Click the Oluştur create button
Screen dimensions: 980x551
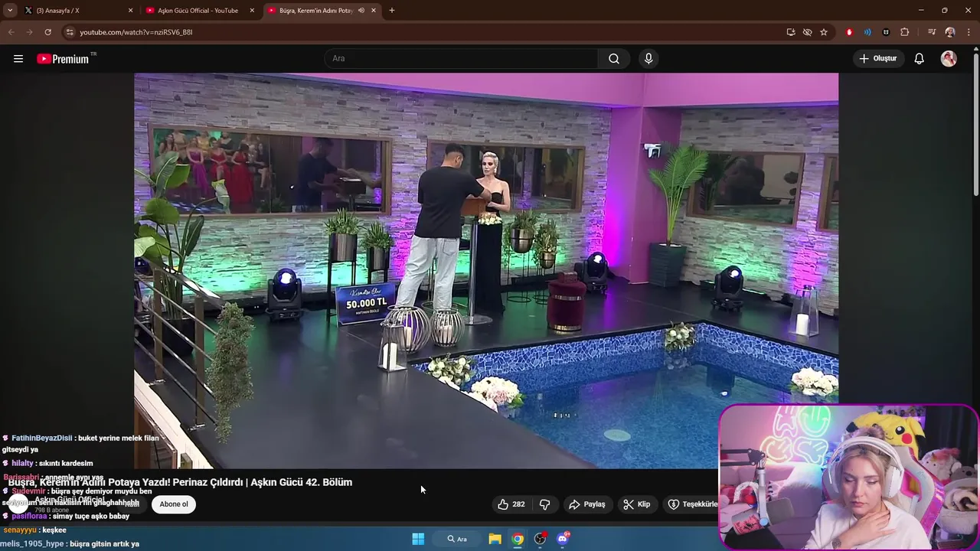point(877,59)
